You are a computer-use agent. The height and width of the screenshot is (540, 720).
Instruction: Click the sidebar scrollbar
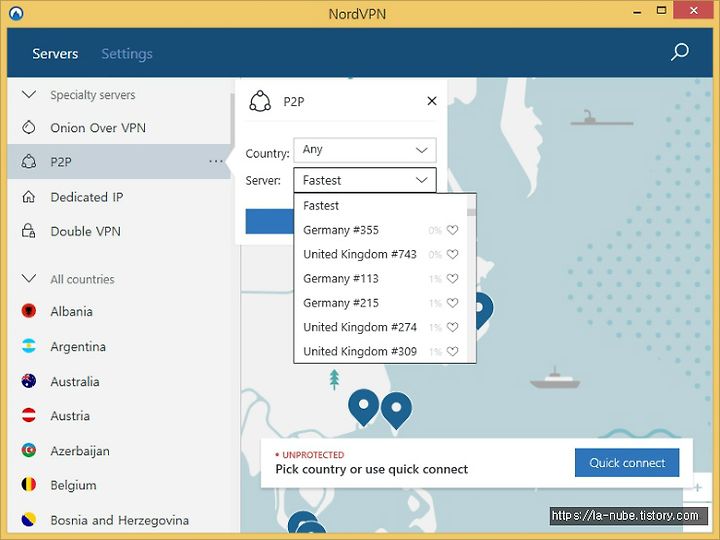click(x=233, y=120)
